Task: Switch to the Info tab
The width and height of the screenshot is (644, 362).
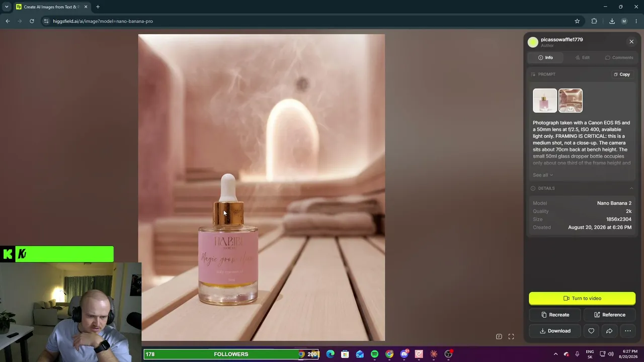Action: pos(545,58)
